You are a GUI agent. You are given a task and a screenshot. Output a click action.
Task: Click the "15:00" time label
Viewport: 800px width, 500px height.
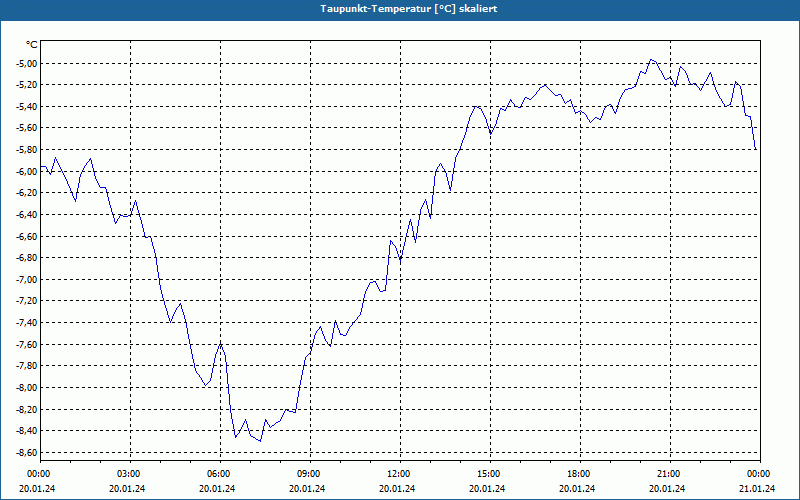pos(490,474)
